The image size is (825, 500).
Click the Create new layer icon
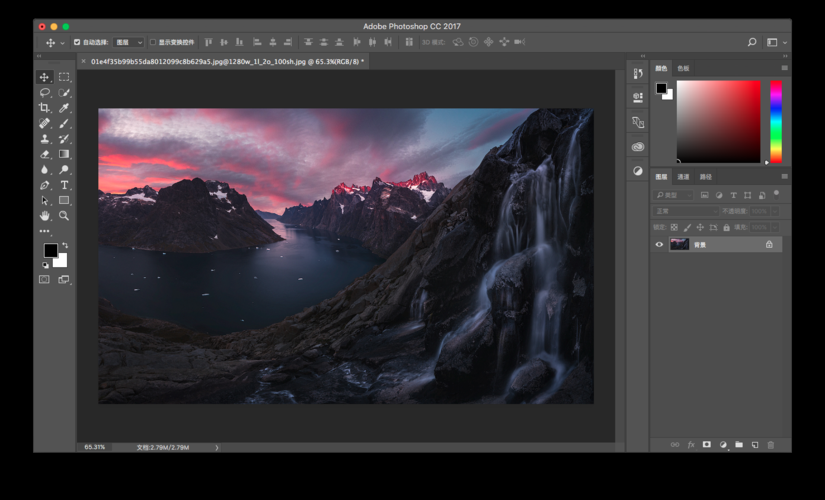pos(755,445)
